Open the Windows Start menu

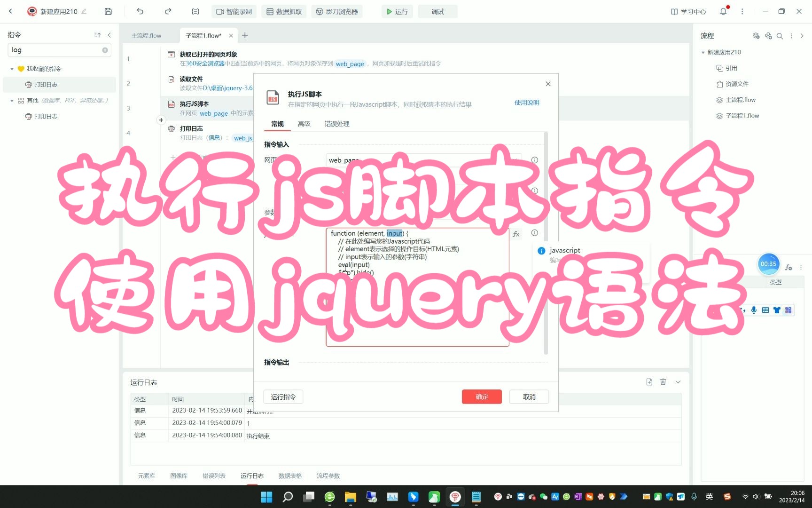click(266, 497)
